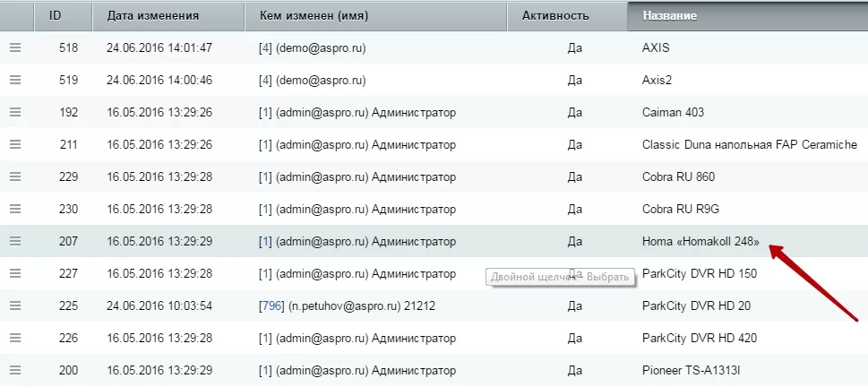Screen dimensions: 868x387
Task: Open user link [4] in AXIS row
Action: (265, 48)
